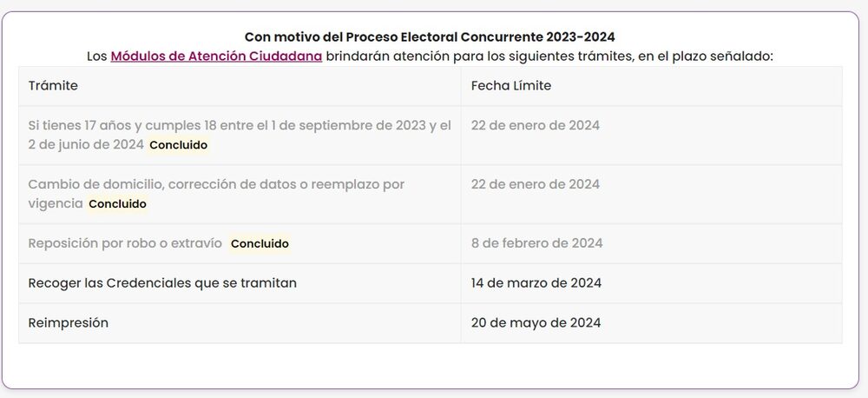This screenshot has height=398, width=868.
Task: Click the deadline date for the turning-18 trámite
Action: pyautogui.click(x=535, y=126)
